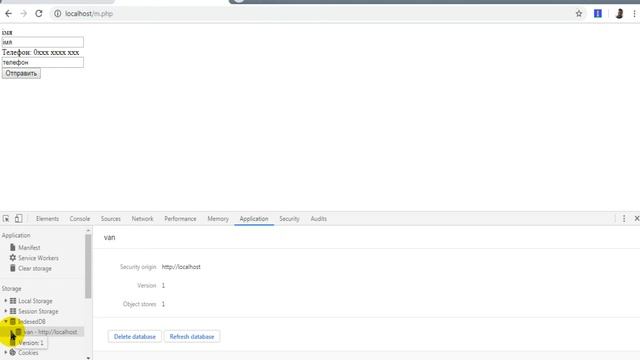Viewport: 640px width, 360px height.
Task: Switch to the Performance tab
Action: pyautogui.click(x=180, y=219)
